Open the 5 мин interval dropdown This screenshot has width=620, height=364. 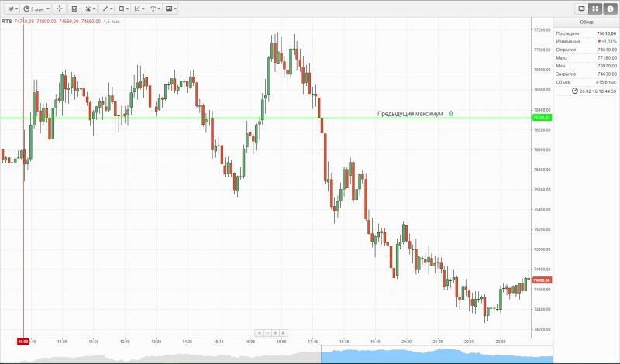(x=36, y=9)
